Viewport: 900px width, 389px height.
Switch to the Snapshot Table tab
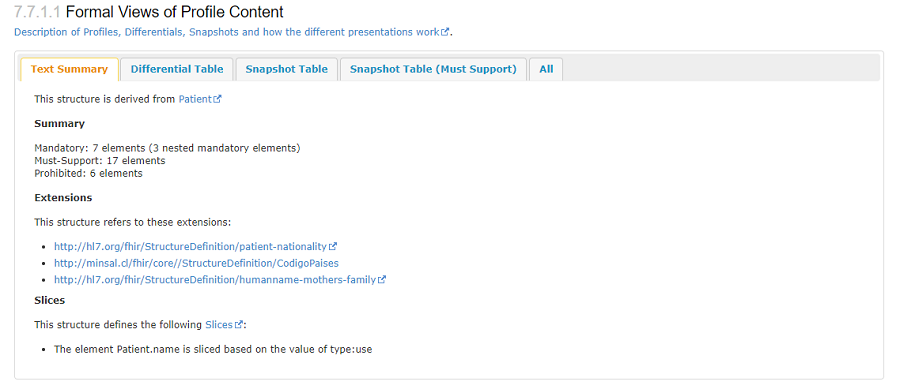click(286, 69)
